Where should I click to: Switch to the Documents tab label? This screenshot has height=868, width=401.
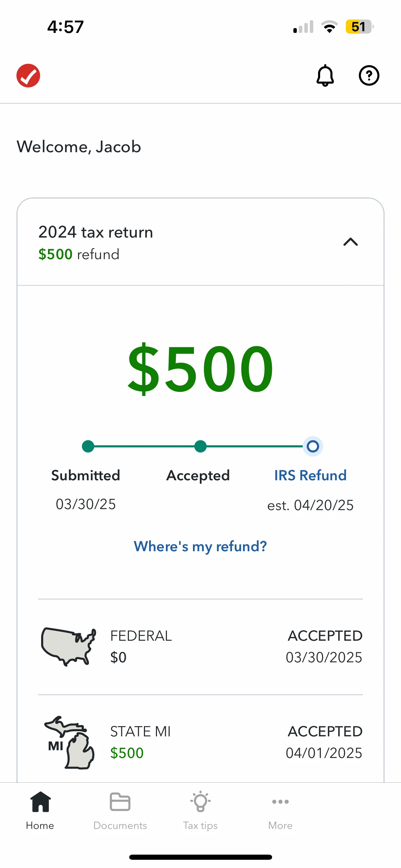click(x=120, y=825)
